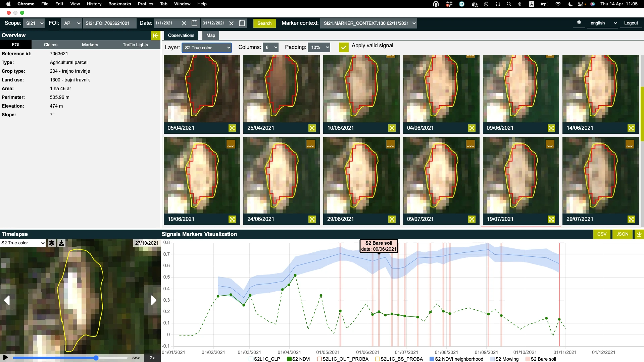Open the Layer S2 True color dropdown
This screenshot has width=644, height=362.
[207, 48]
